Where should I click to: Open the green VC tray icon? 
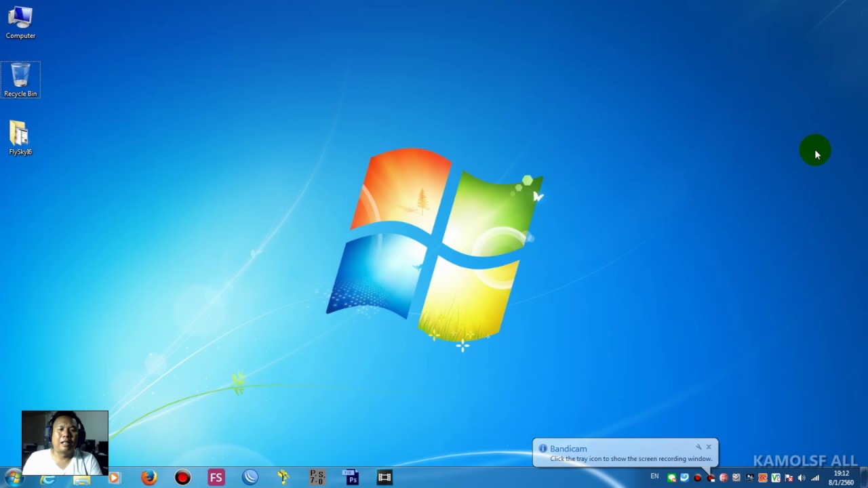click(776, 478)
